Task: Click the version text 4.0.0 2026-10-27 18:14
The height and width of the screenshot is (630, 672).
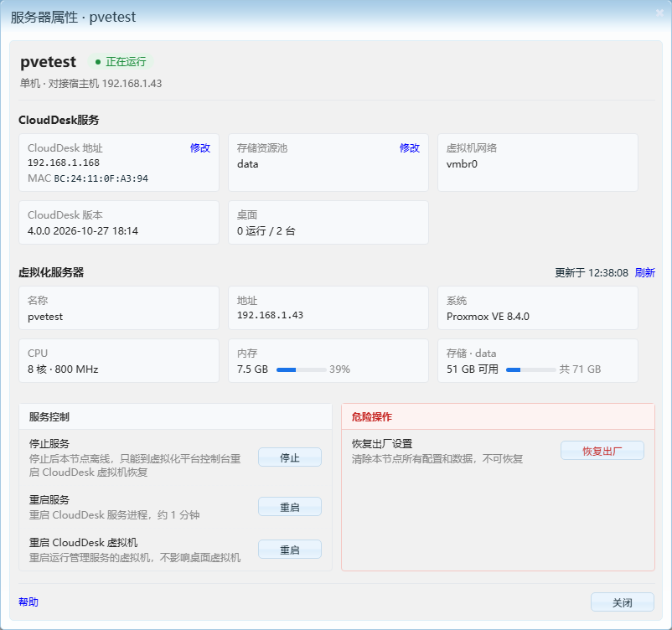Action: pyautogui.click(x=83, y=231)
